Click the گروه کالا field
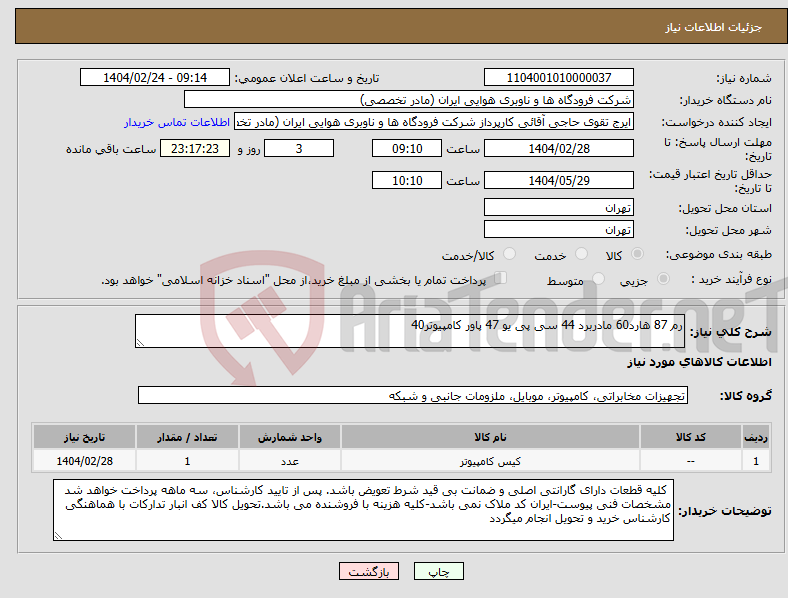 pos(413,395)
